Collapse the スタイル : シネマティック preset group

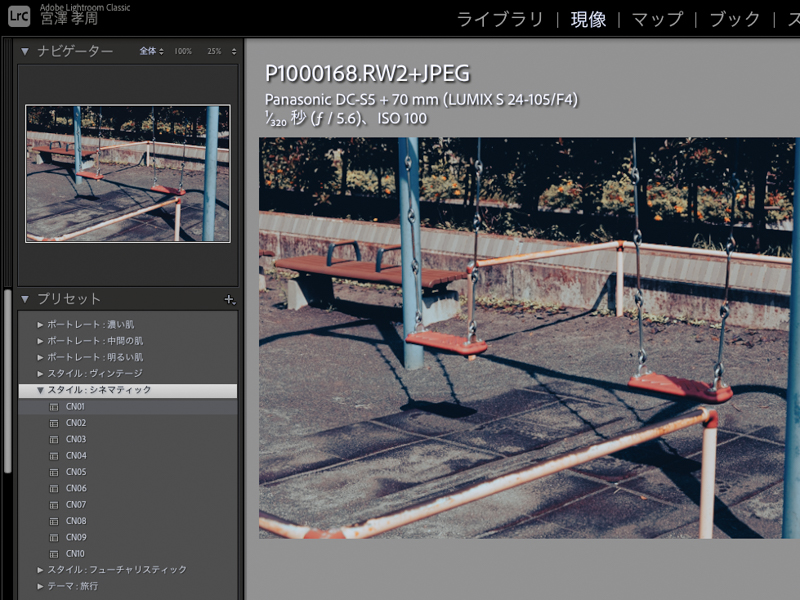pyautogui.click(x=40, y=390)
